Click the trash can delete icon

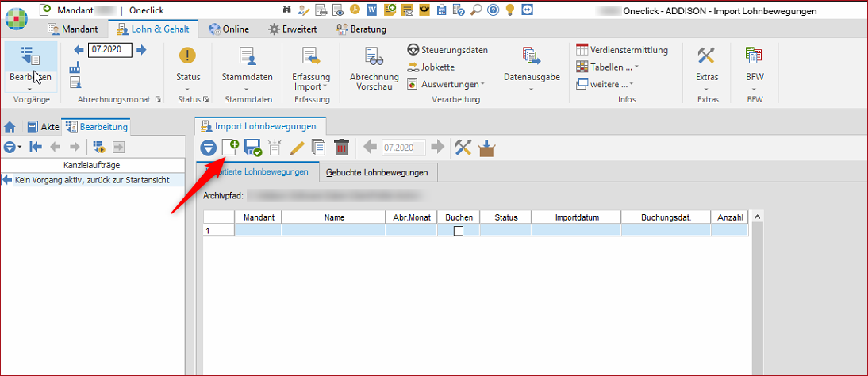341,147
